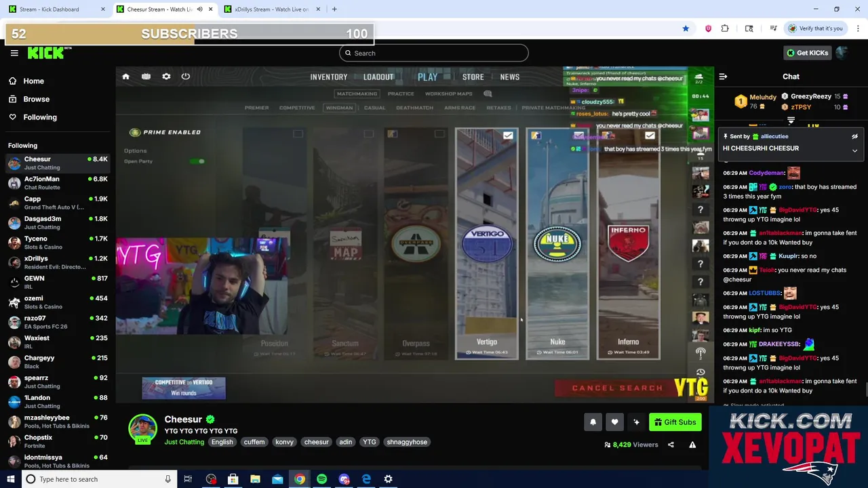Open the hamburger sidebar menu
Viewport: 868px width, 488px height.
point(14,53)
